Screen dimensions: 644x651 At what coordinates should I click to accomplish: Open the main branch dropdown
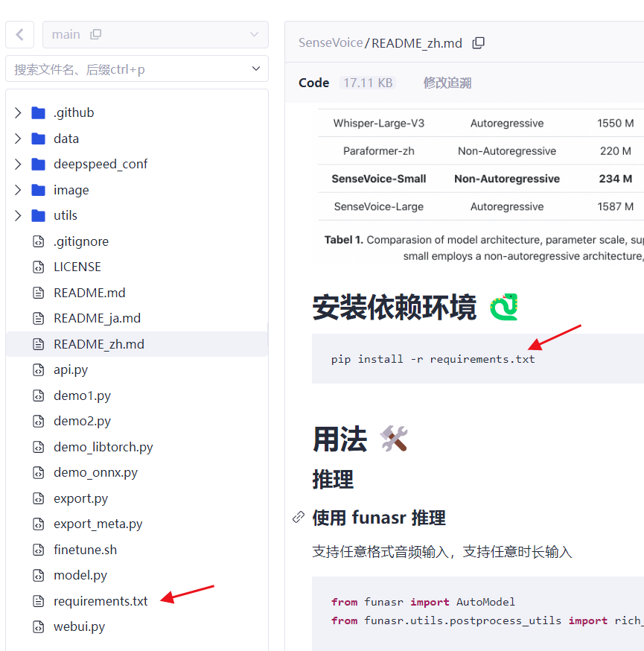click(253, 34)
